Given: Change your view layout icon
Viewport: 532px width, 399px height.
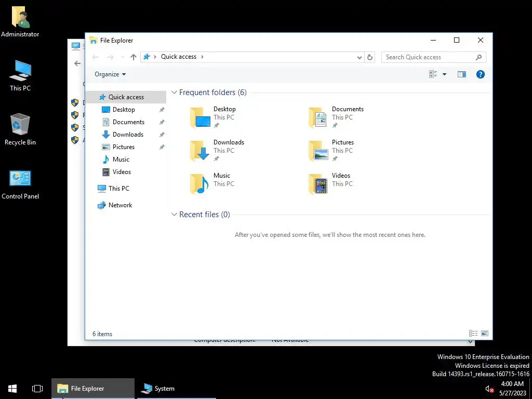Looking at the screenshot, I should tap(433, 74).
